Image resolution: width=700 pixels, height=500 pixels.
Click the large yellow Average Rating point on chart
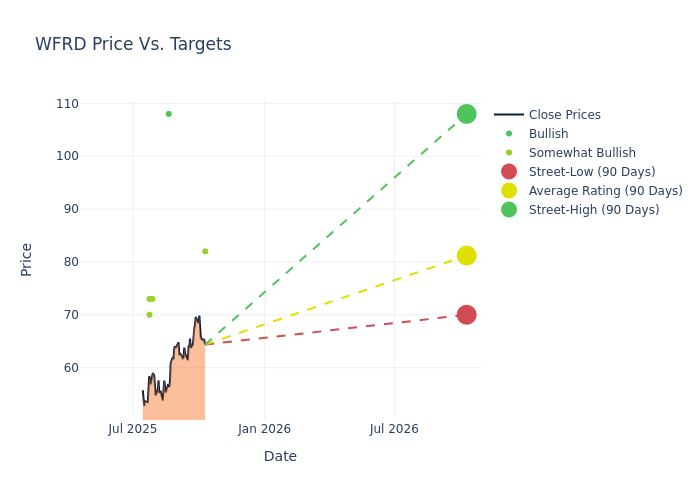tap(466, 256)
